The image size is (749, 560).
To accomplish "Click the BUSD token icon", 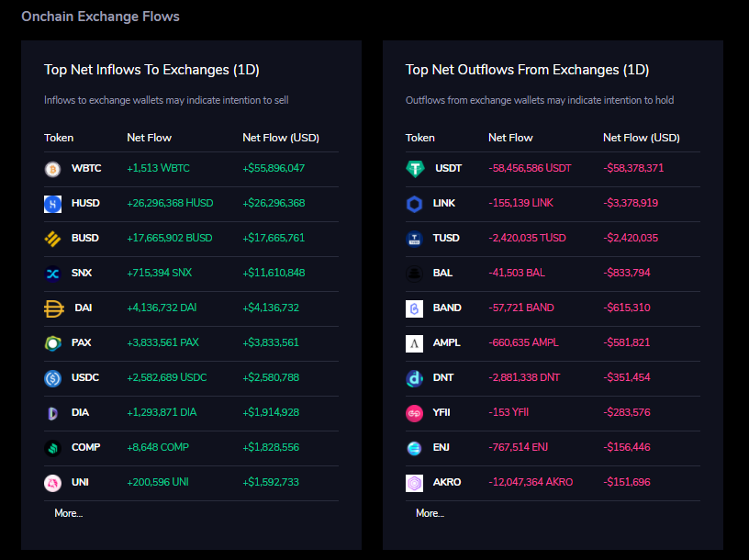I will [x=52, y=239].
